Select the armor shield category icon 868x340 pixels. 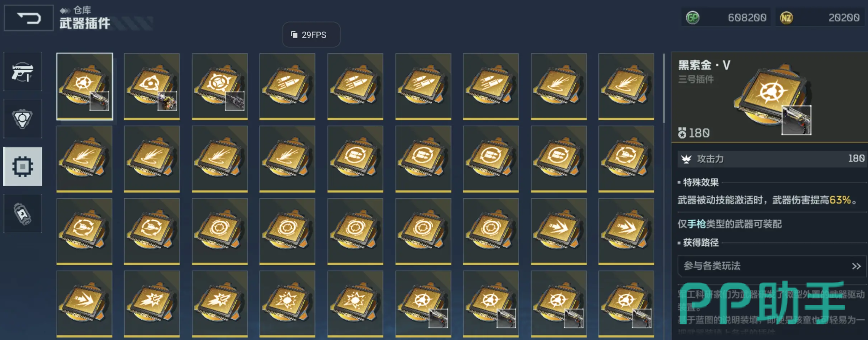point(22,119)
